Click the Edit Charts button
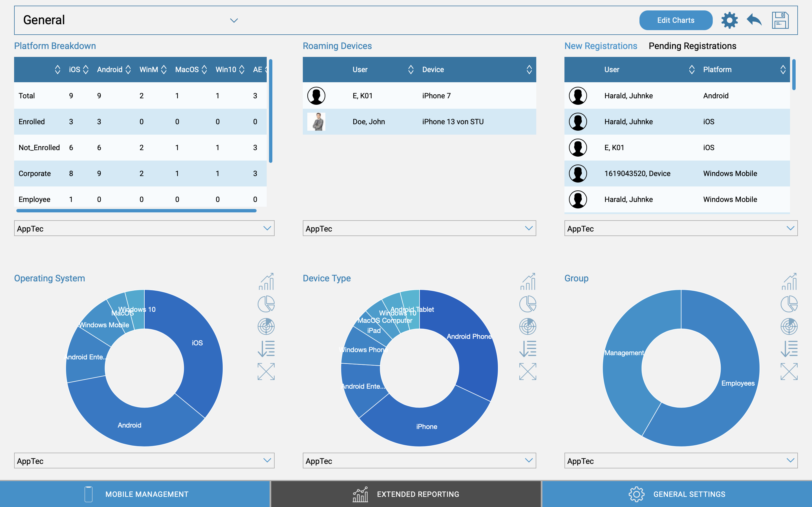Screen dimensions: 812x507 tap(676, 20)
